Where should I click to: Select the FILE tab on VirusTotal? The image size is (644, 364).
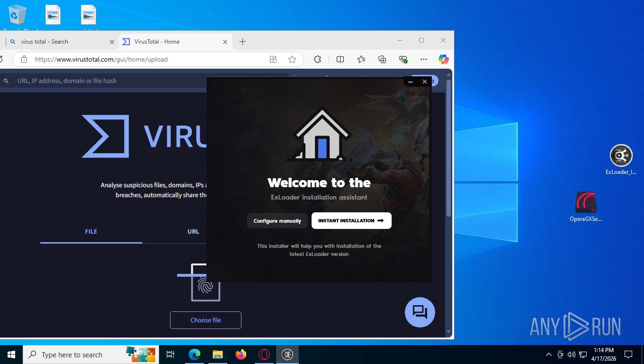[91, 232]
